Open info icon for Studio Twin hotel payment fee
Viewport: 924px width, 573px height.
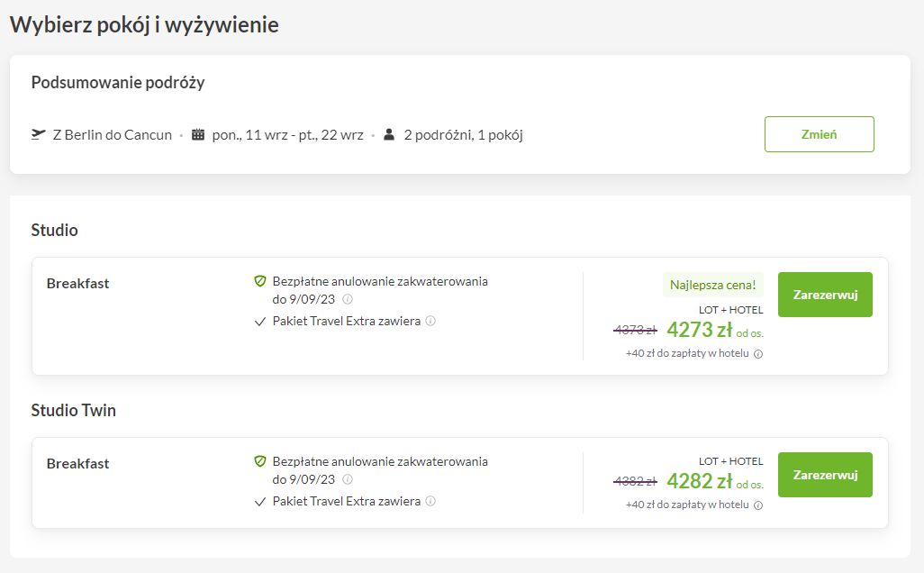pyautogui.click(x=758, y=505)
